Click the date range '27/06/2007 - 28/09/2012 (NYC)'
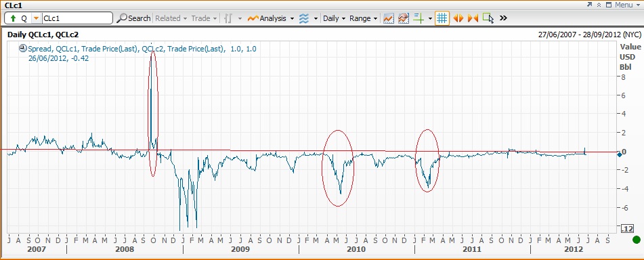 [x=590, y=35]
